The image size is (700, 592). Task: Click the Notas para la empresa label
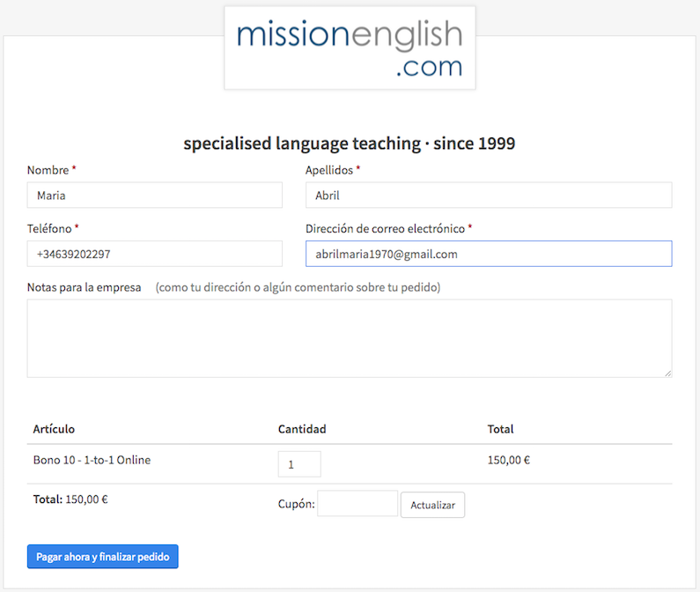[84, 287]
